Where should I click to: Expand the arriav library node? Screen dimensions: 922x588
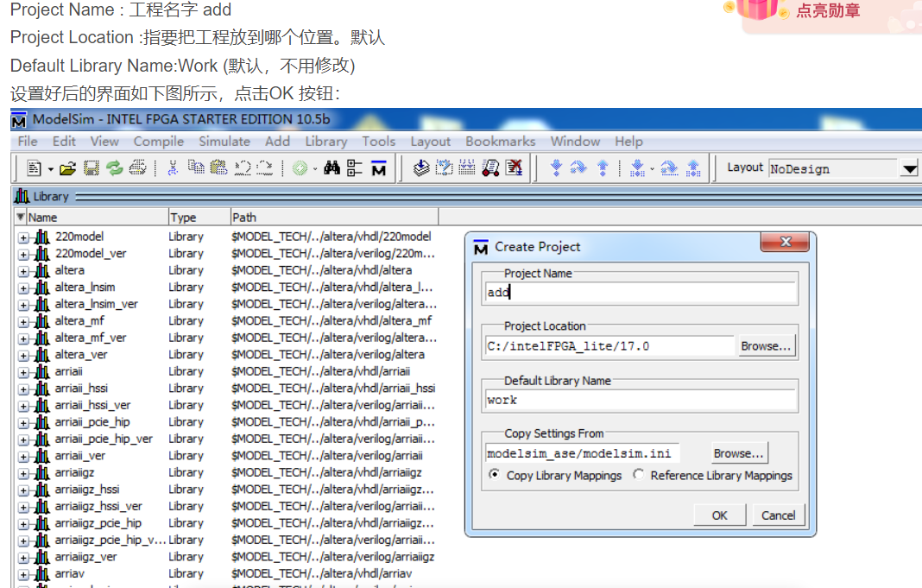[23, 574]
